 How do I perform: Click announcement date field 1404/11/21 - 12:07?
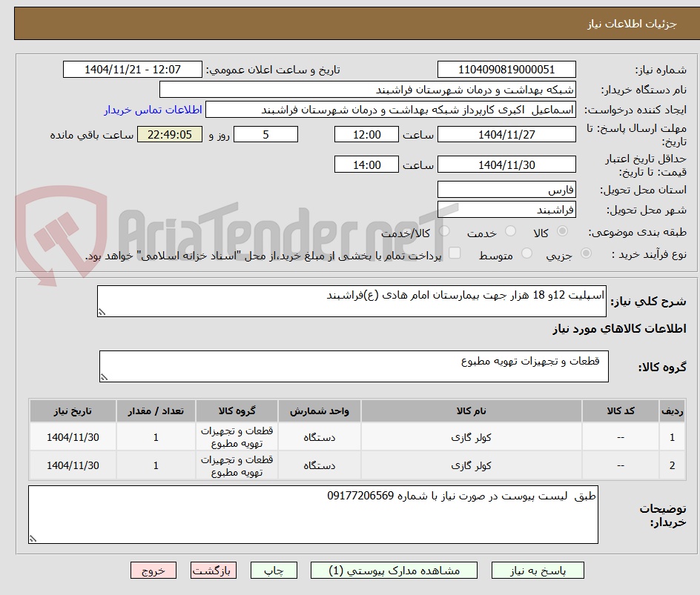pyautogui.click(x=133, y=70)
